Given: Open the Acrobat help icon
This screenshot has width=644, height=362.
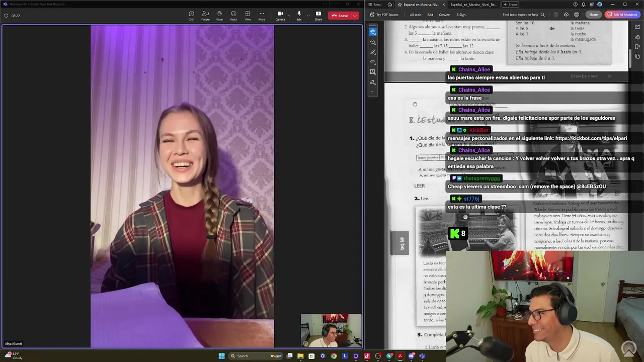Looking at the screenshot, I should point(575,5).
